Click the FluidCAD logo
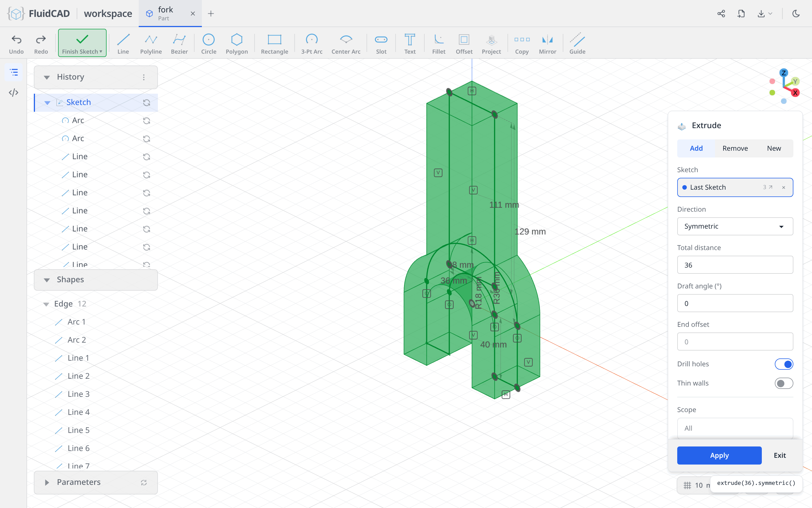This screenshot has height=508, width=812. tap(39, 14)
